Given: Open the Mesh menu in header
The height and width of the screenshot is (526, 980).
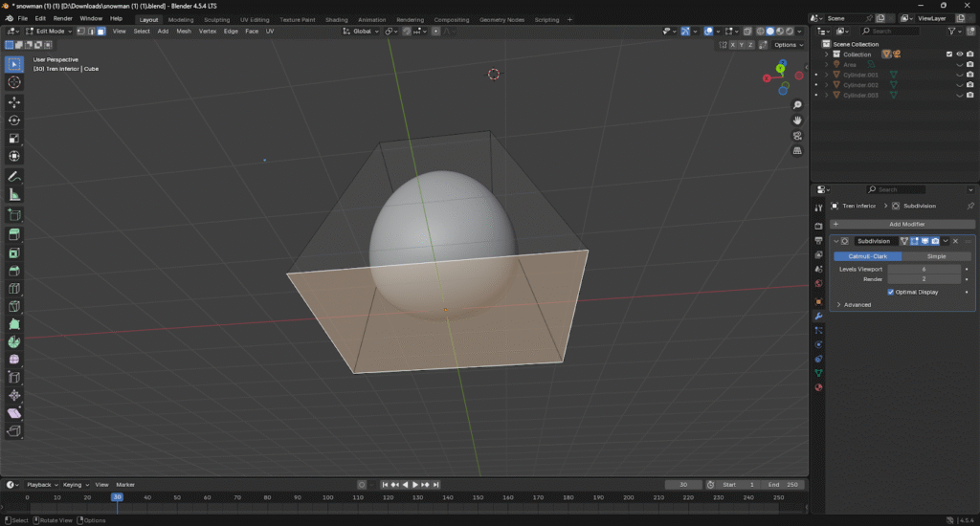Looking at the screenshot, I should coord(184,31).
